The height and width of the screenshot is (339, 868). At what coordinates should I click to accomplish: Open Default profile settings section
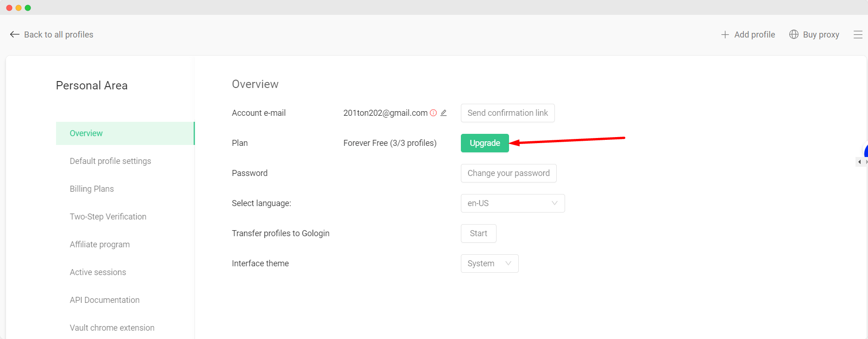pos(110,161)
